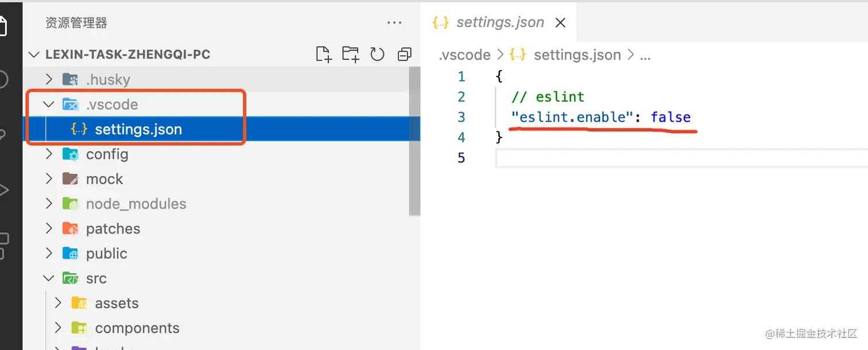Collapse the src folder chevron
The height and width of the screenshot is (350, 868).
pos(49,278)
